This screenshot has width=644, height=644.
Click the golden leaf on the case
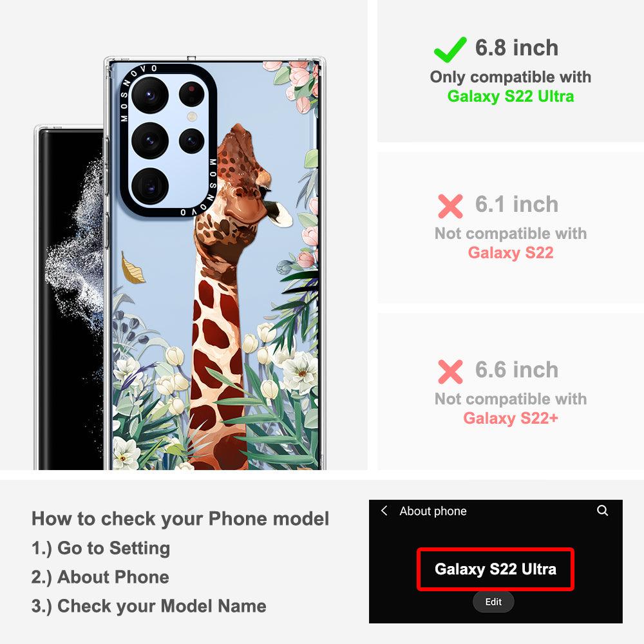tap(132, 268)
